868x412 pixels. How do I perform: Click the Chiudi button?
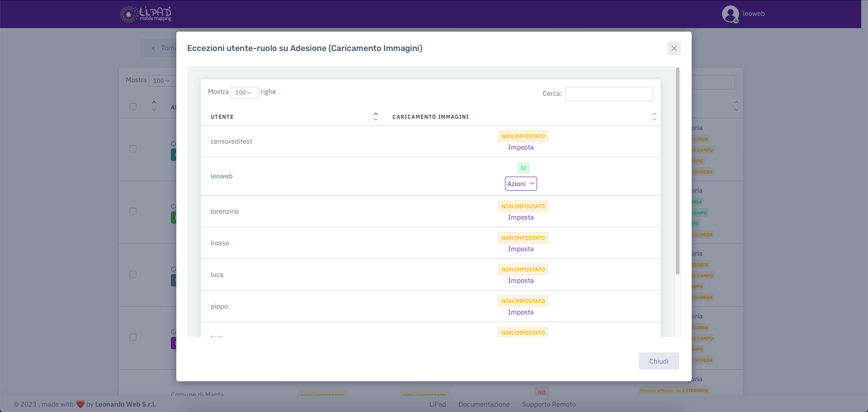[x=658, y=361]
